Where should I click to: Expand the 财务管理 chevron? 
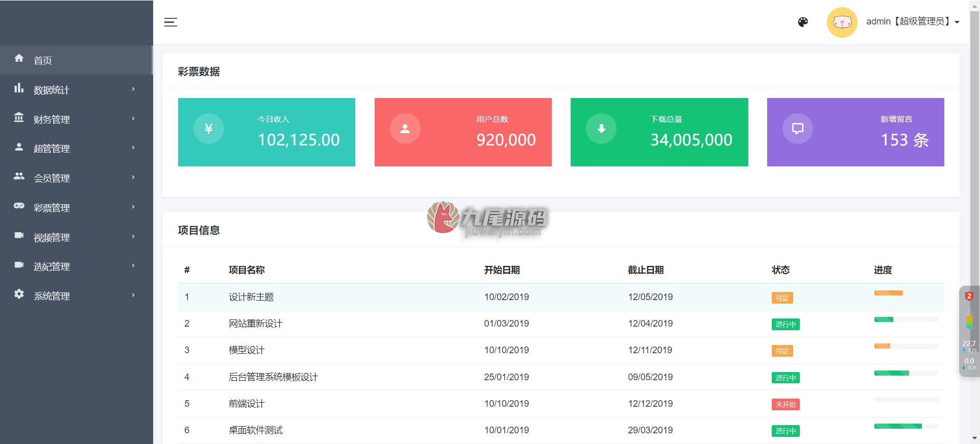pyautogui.click(x=133, y=118)
